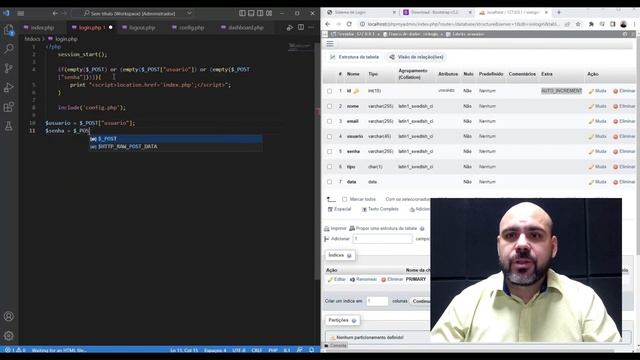Screen dimensions: 640x360
Task: Expand the VS Code command center dropdown
Action: 189,13
